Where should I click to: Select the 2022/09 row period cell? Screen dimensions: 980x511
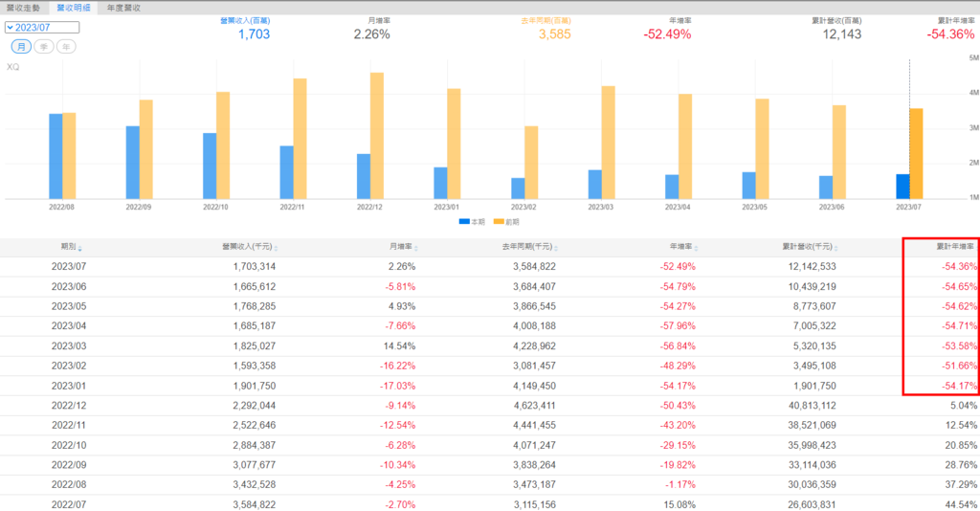[x=69, y=465]
